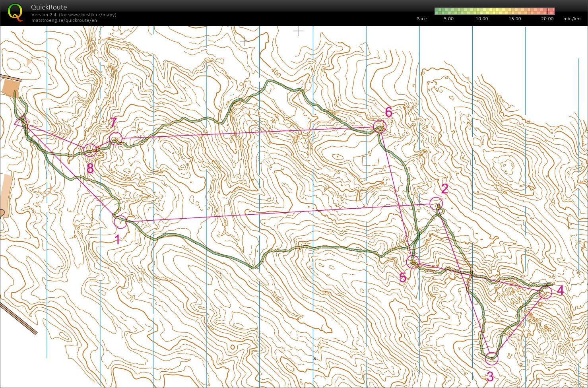
Task: Click the magenta number 2 label
Action: coord(444,189)
